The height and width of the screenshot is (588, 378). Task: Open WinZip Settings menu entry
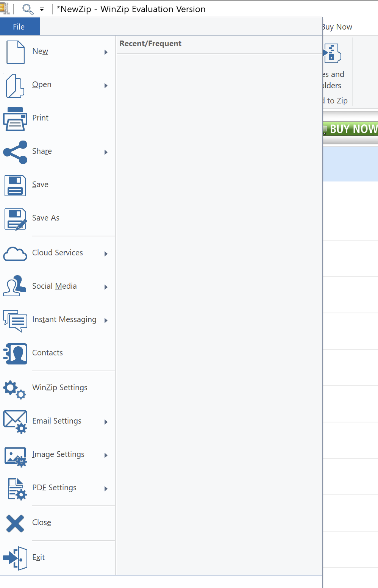[x=58, y=389]
